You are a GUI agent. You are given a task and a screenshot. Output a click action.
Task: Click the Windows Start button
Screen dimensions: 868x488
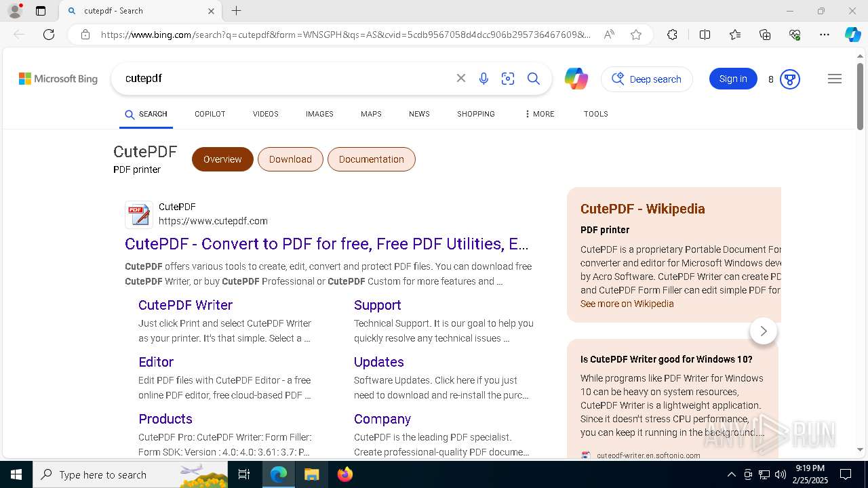point(16,474)
